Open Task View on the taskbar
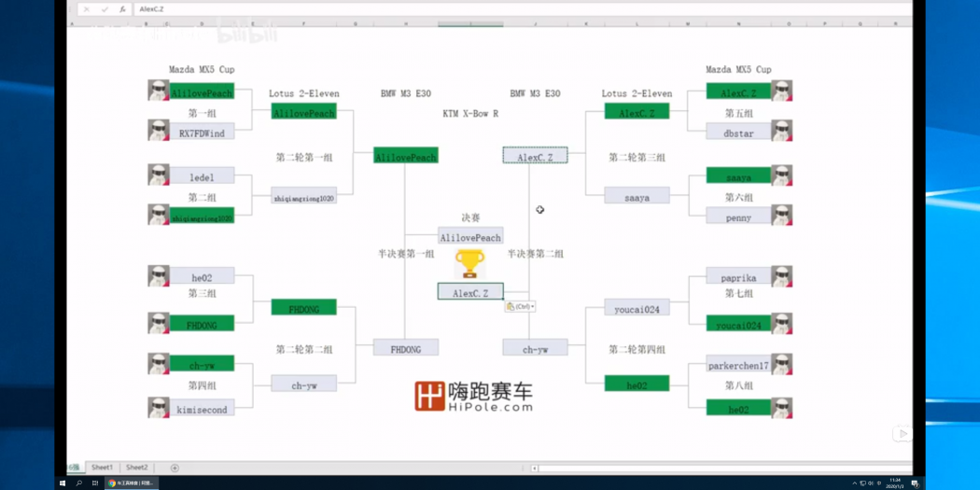The width and height of the screenshot is (980, 490). [94, 483]
